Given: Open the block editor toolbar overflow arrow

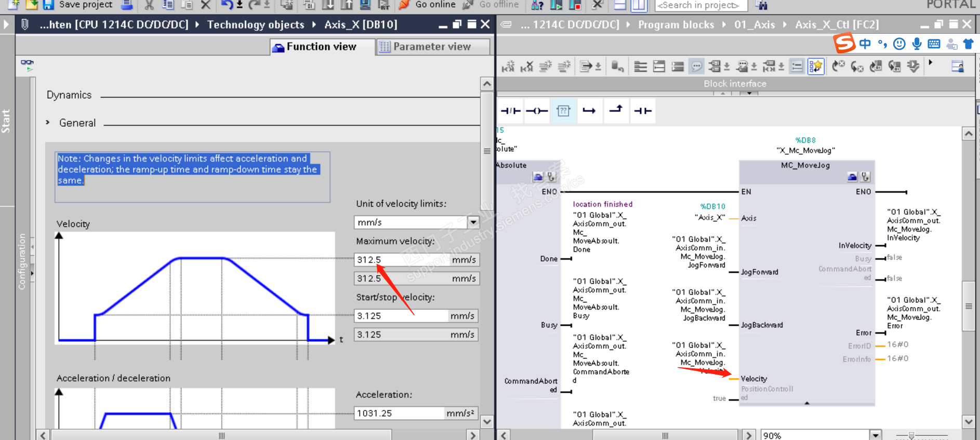Looking at the screenshot, I should (x=931, y=63).
